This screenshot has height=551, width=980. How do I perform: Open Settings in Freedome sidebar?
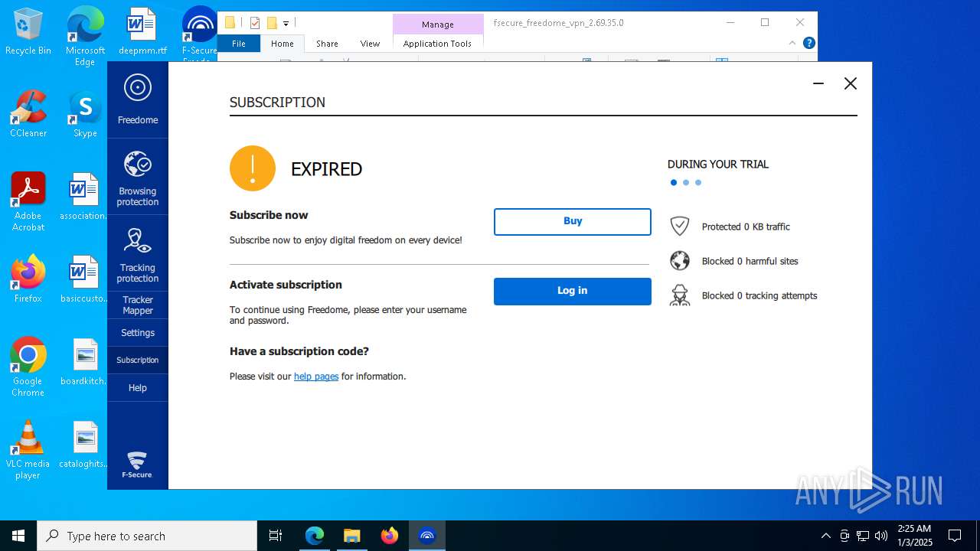point(138,333)
